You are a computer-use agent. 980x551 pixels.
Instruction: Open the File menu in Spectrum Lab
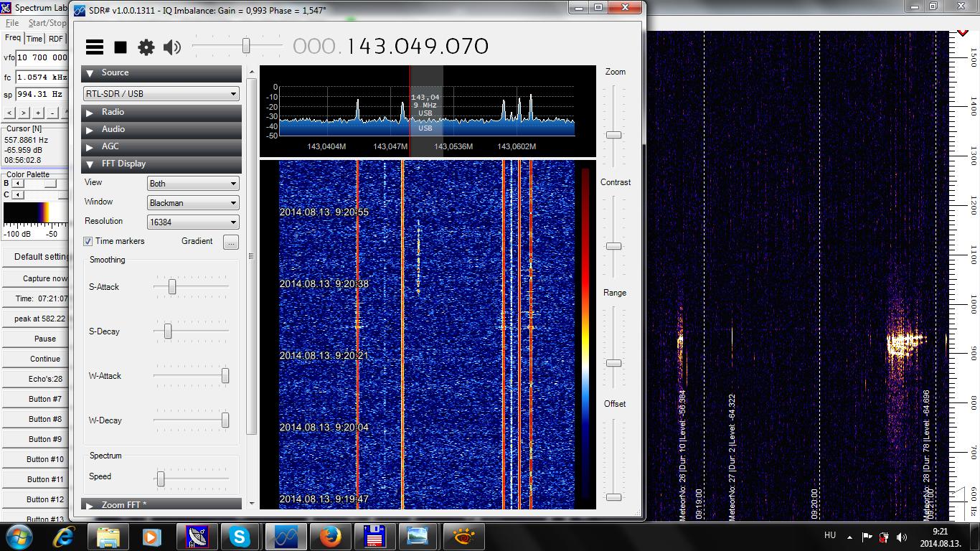click(x=12, y=23)
